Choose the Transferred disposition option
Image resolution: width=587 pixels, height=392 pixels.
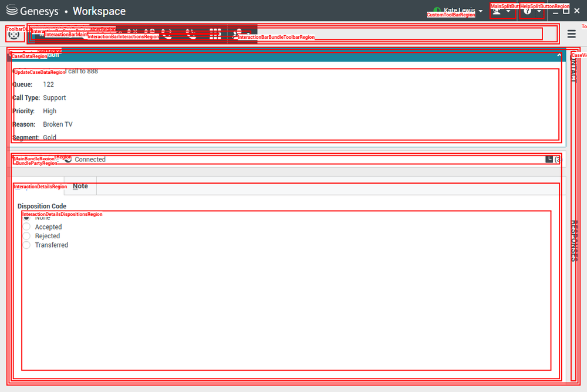point(26,245)
